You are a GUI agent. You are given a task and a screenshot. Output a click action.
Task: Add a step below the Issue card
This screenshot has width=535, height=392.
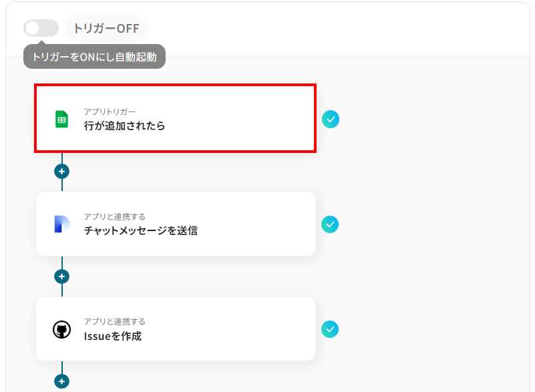pyautogui.click(x=61, y=381)
